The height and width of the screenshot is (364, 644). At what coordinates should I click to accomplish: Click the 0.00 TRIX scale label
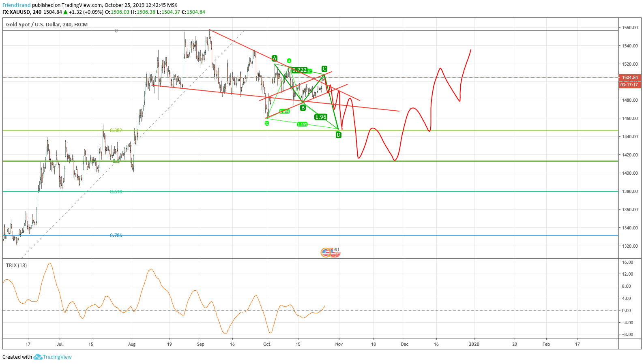pos(627,310)
